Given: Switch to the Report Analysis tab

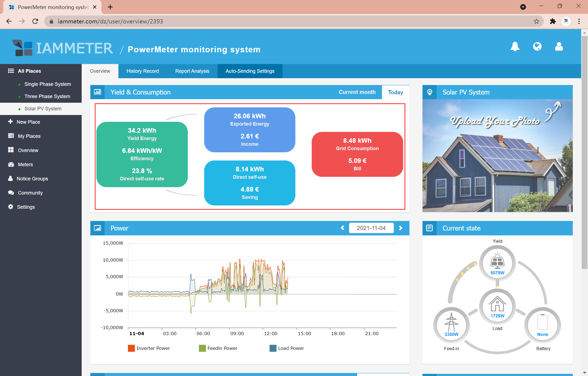Looking at the screenshot, I should click(192, 71).
